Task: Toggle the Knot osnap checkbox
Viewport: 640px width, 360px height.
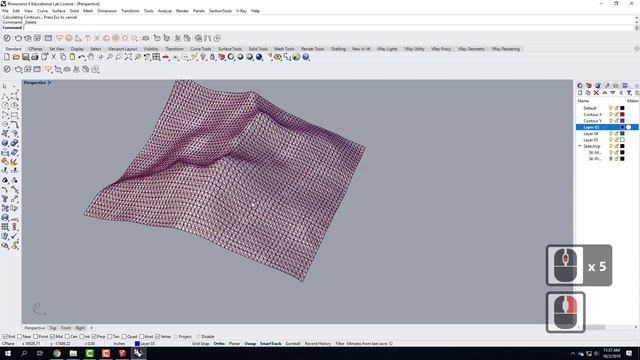Action: 142,337
